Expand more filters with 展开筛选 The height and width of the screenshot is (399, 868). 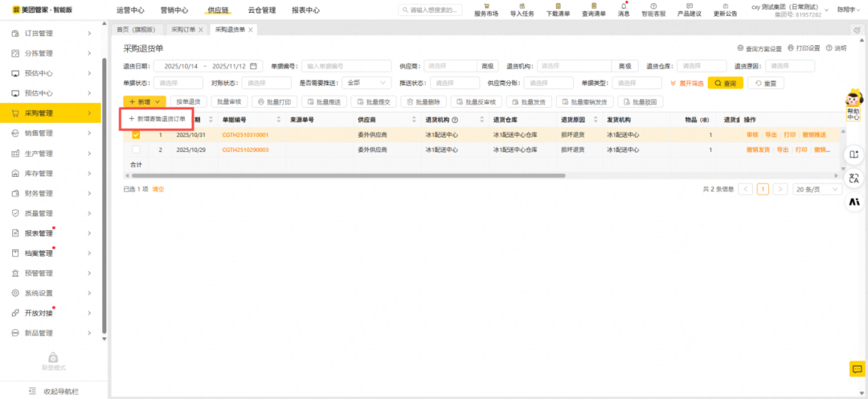[x=686, y=83]
